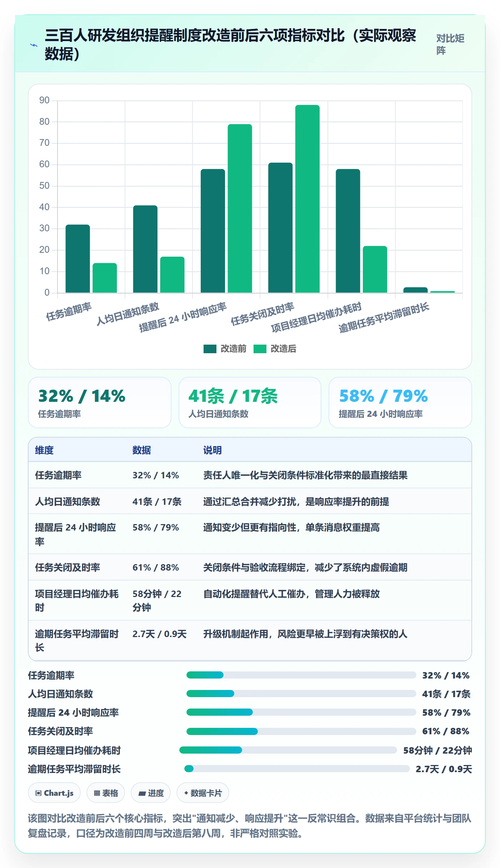The width and height of the screenshot is (500, 868).
Task: Click the 说明 column header
Action: (212, 450)
